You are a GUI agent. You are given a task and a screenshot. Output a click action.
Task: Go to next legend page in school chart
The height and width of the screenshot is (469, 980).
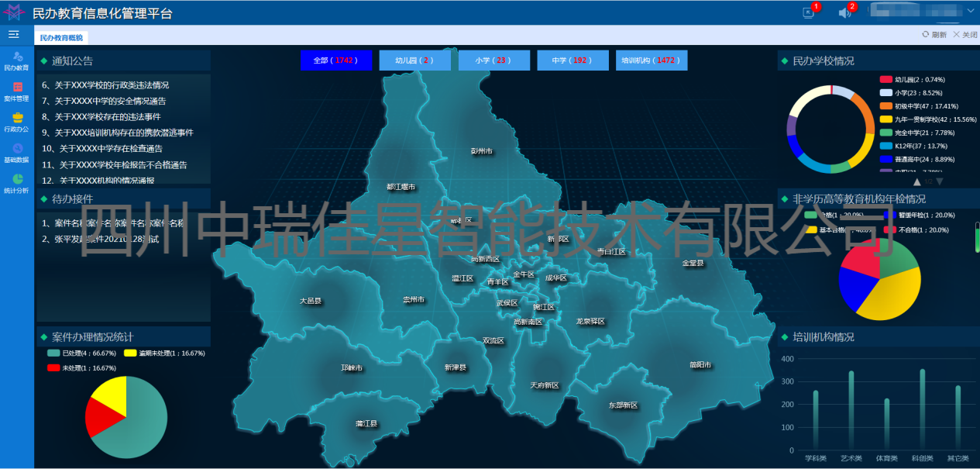940,181
